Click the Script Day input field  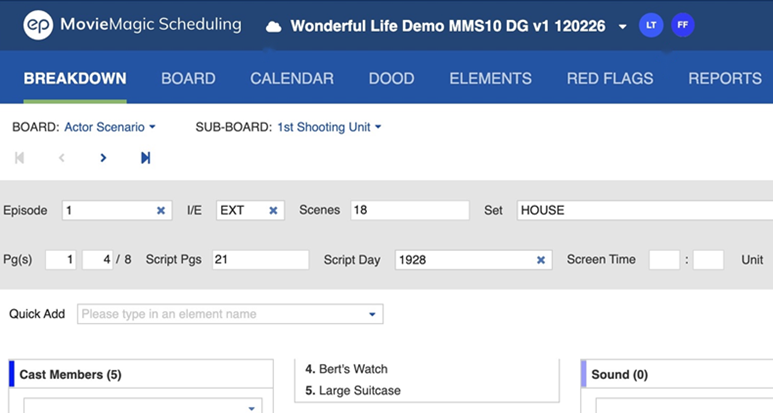[473, 260]
